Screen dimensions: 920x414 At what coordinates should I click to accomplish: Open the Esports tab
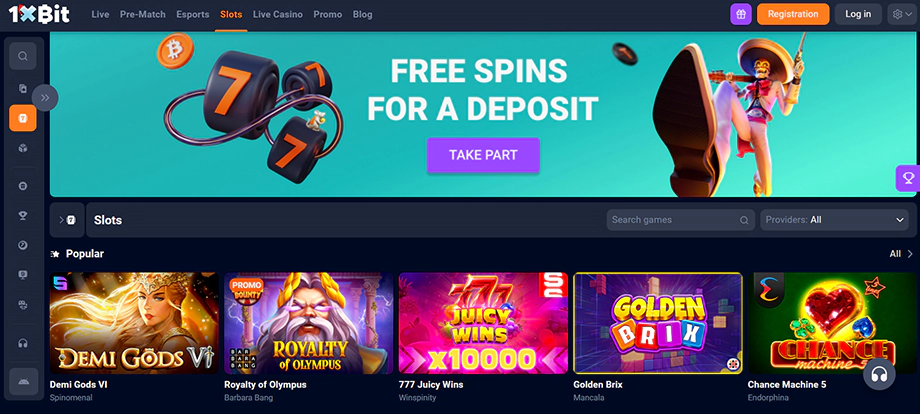(192, 15)
